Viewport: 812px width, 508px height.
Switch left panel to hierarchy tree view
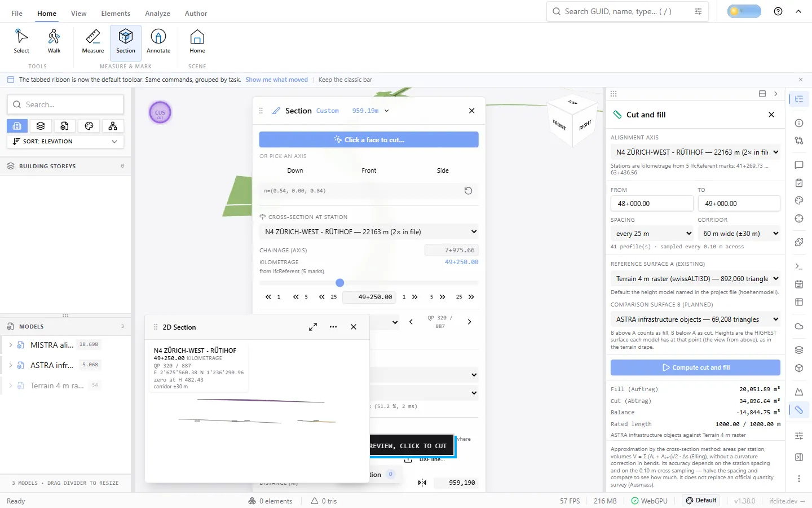click(x=113, y=126)
